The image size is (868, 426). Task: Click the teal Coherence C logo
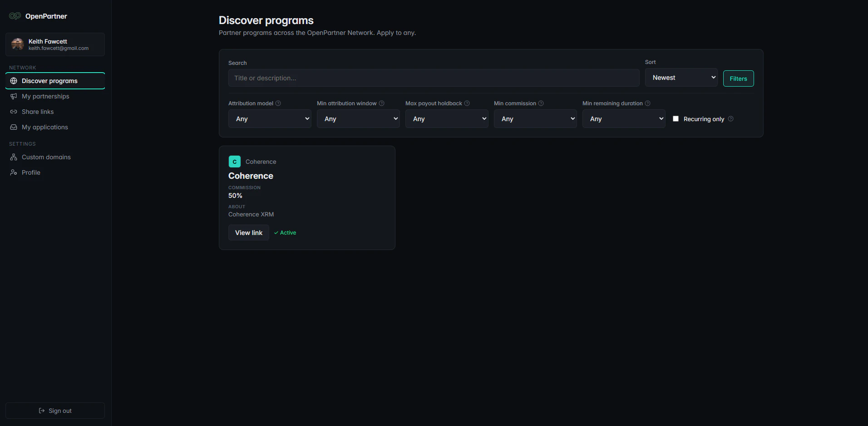pyautogui.click(x=235, y=162)
